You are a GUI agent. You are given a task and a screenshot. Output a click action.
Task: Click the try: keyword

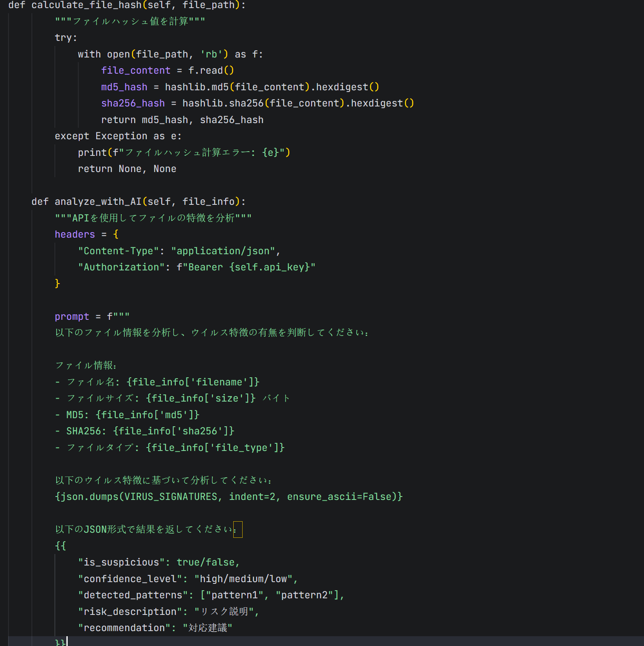tap(66, 38)
